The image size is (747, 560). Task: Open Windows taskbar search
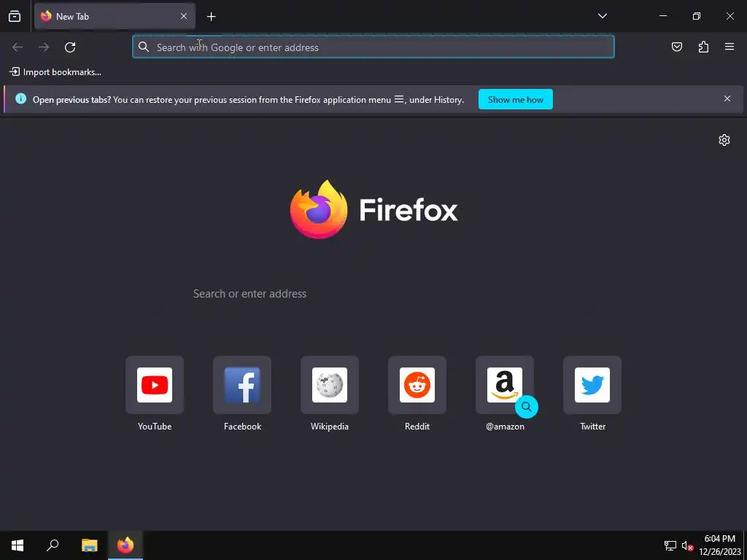point(53,545)
